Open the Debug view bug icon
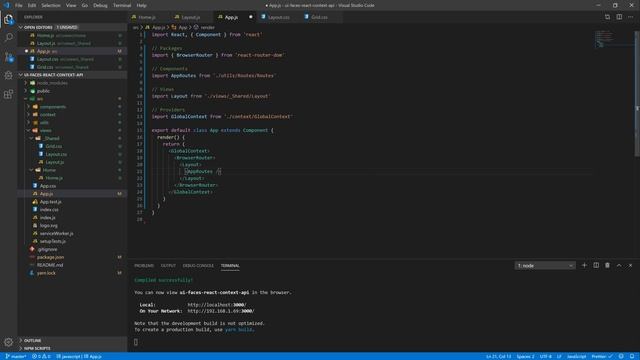 8,75
